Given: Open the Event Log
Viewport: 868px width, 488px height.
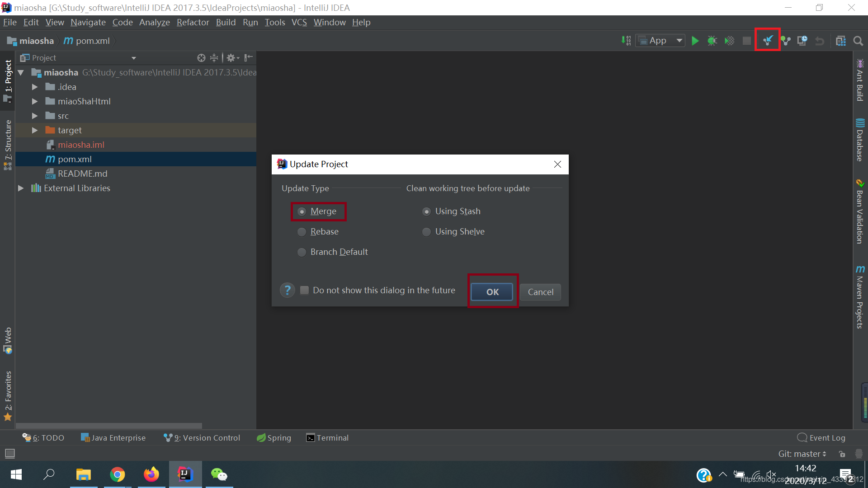Looking at the screenshot, I should click(x=821, y=437).
